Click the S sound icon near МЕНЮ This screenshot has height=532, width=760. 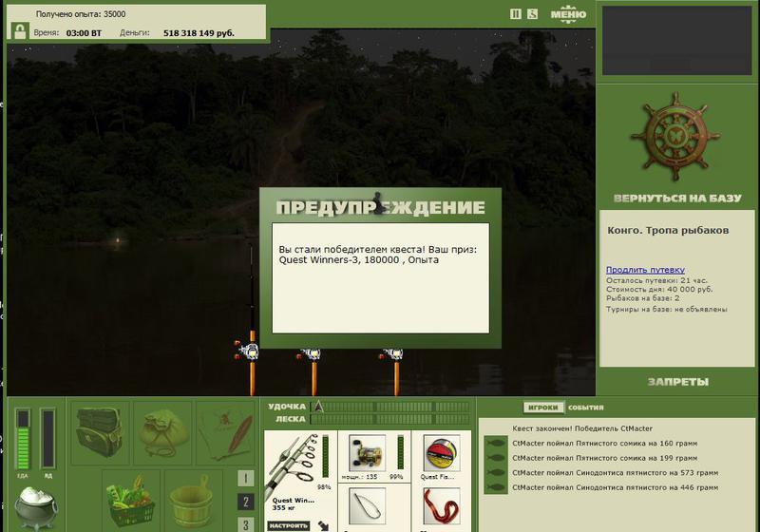532,14
